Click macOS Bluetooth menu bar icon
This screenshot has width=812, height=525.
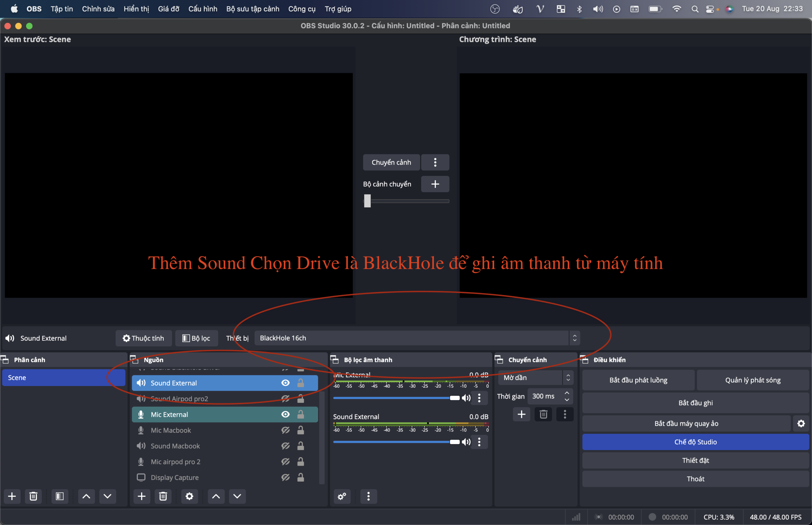point(579,9)
